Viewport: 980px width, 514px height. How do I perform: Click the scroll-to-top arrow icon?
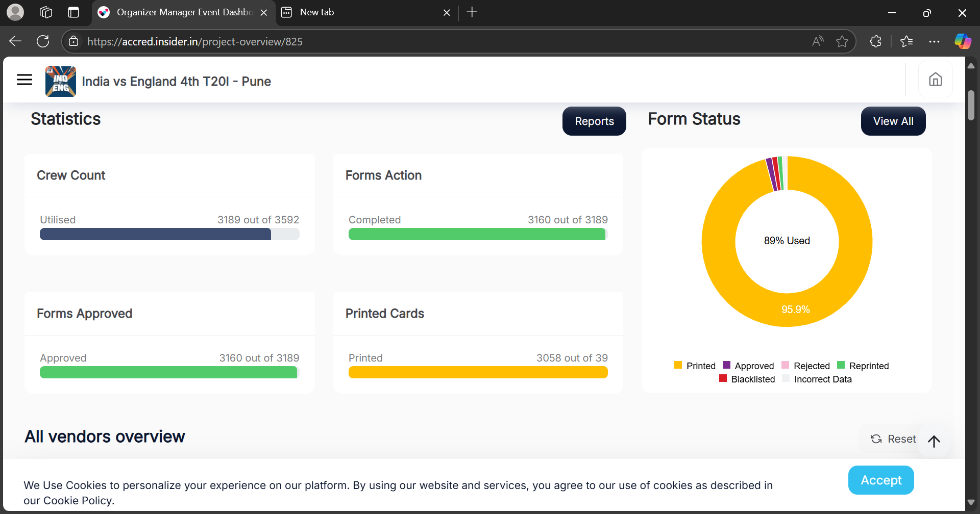tap(934, 441)
